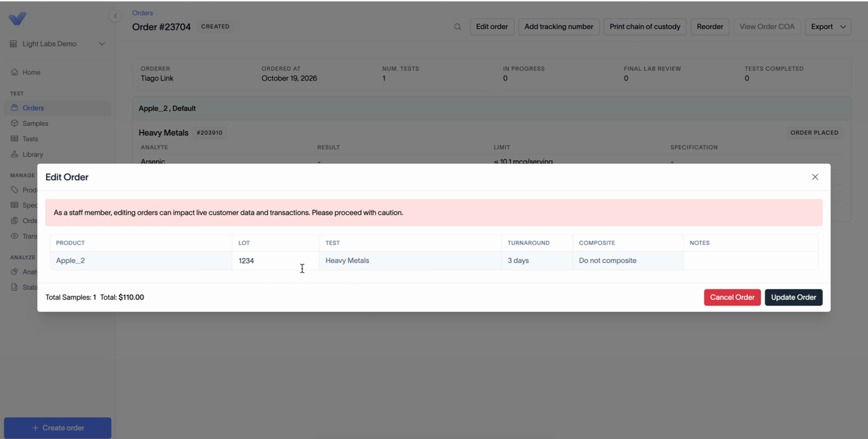Open Library in the sidebar
The image size is (868, 439).
tap(57, 154)
